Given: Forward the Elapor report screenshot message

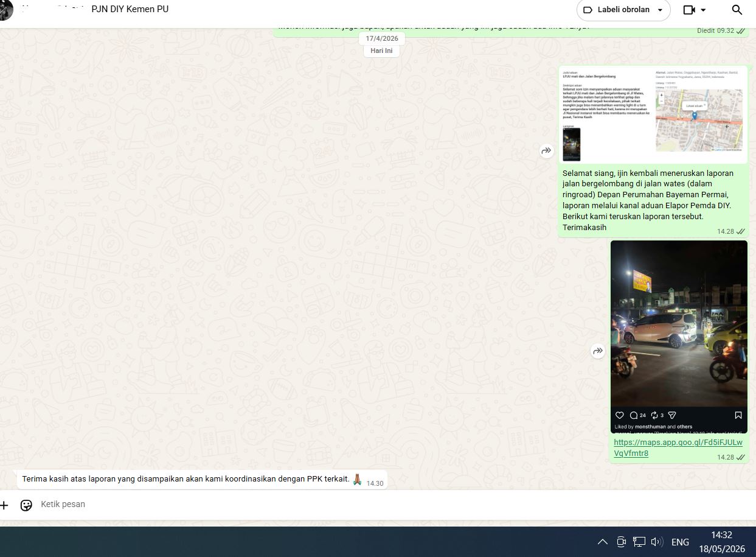Looking at the screenshot, I should pos(547,150).
